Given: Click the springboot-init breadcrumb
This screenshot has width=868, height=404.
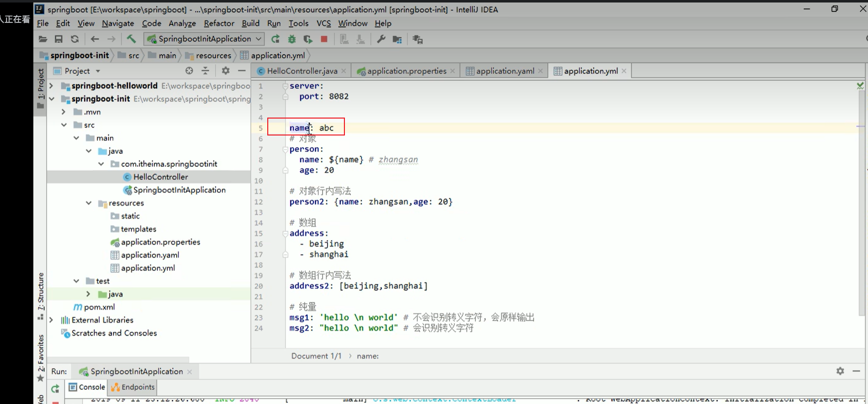Looking at the screenshot, I should [74, 55].
